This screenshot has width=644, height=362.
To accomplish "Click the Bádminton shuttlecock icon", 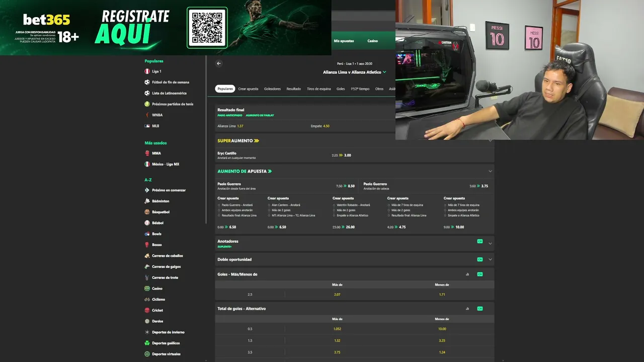I will (x=147, y=201).
